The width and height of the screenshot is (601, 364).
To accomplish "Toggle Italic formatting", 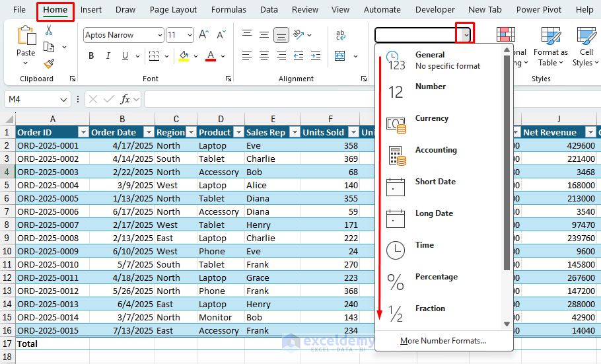I will (108, 56).
